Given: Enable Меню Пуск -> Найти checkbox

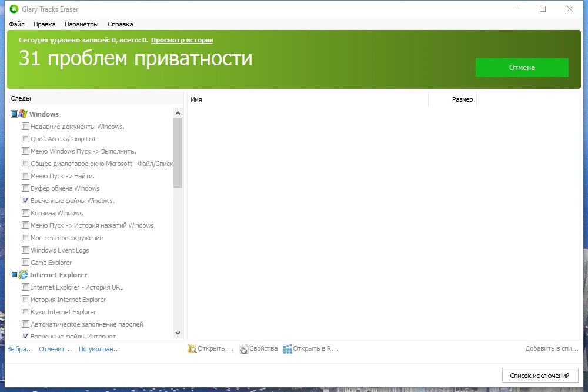Looking at the screenshot, I should [x=25, y=176].
